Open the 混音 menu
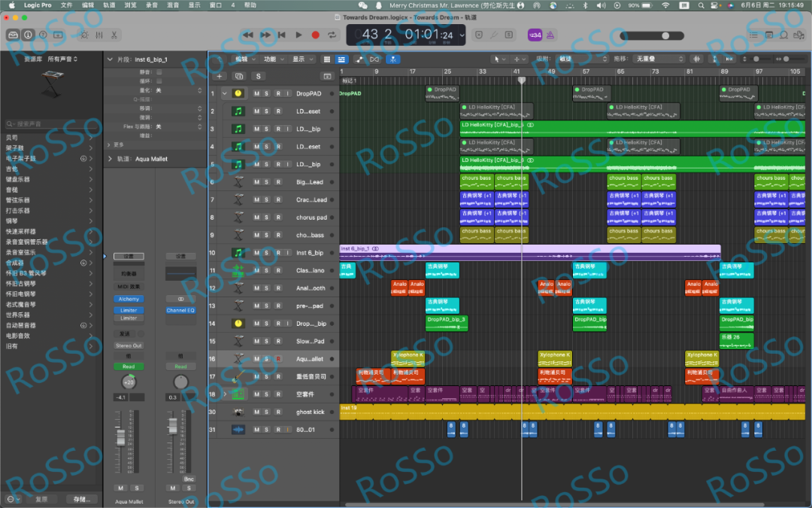812x508 pixels. click(173, 5)
